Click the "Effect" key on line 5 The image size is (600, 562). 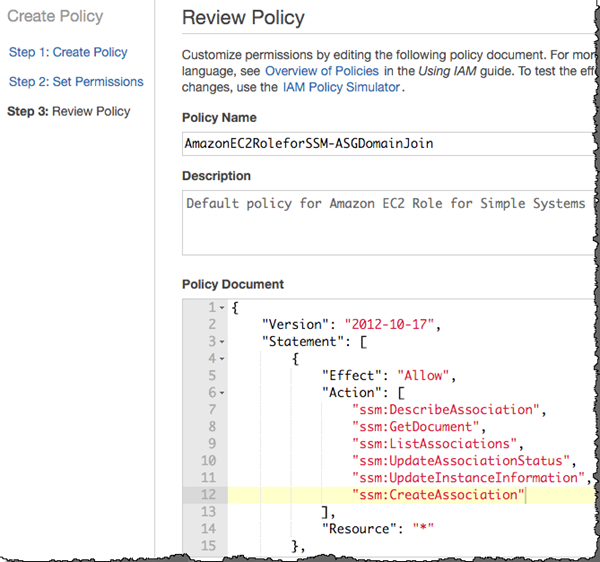(352, 375)
